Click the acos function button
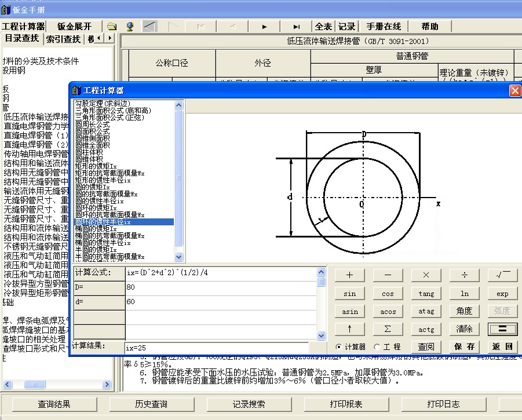This screenshot has height=420, width=522. pyautogui.click(x=388, y=312)
